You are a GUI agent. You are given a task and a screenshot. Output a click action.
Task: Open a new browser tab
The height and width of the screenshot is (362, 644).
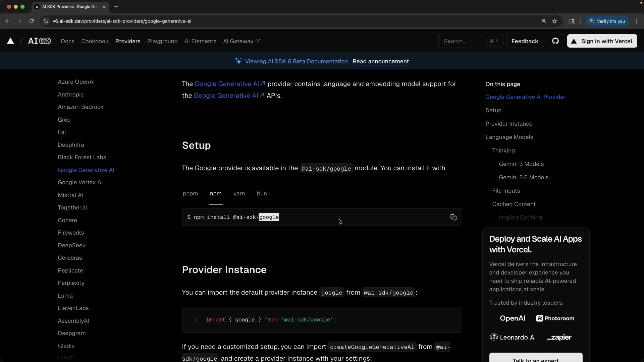tap(116, 7)
